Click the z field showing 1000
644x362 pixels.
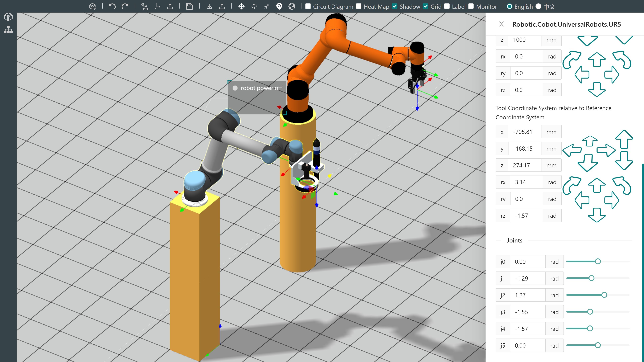525,40
